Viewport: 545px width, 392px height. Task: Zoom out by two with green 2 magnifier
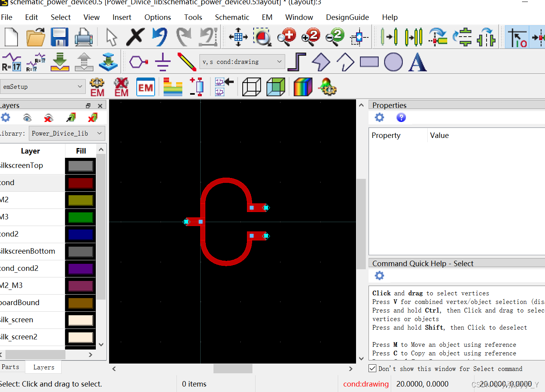click(x=335, y=37)
